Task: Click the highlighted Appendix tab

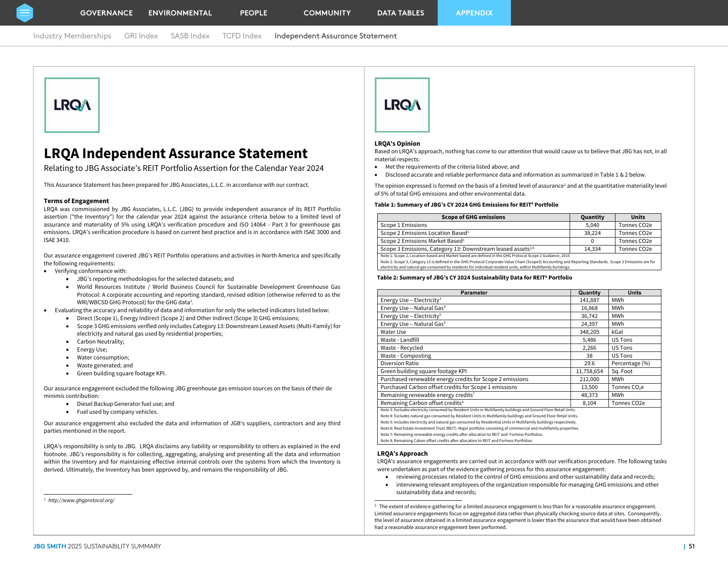Action: coord(474,13)
